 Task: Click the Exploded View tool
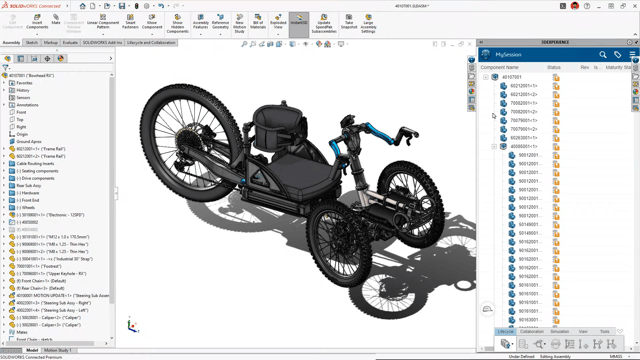point(278,22)
